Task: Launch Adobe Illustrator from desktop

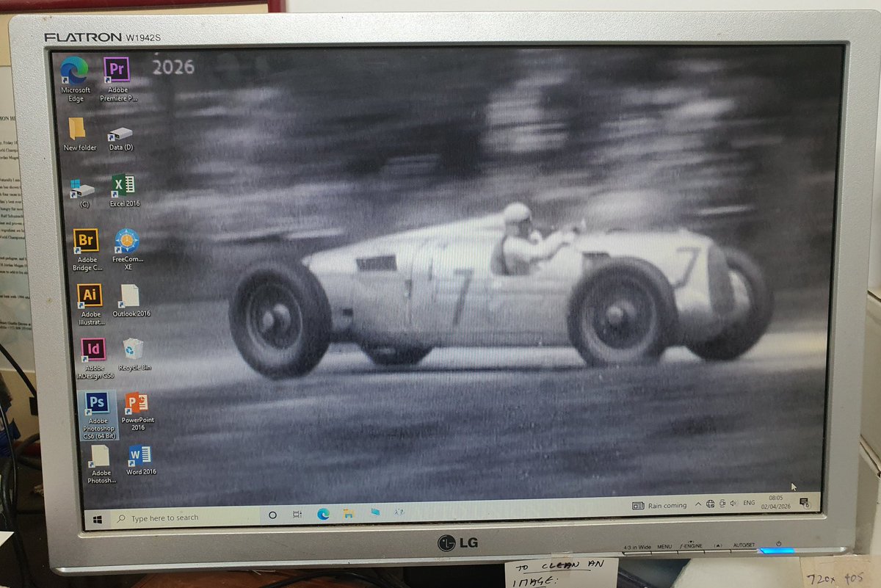Action: tap(90, 305)
